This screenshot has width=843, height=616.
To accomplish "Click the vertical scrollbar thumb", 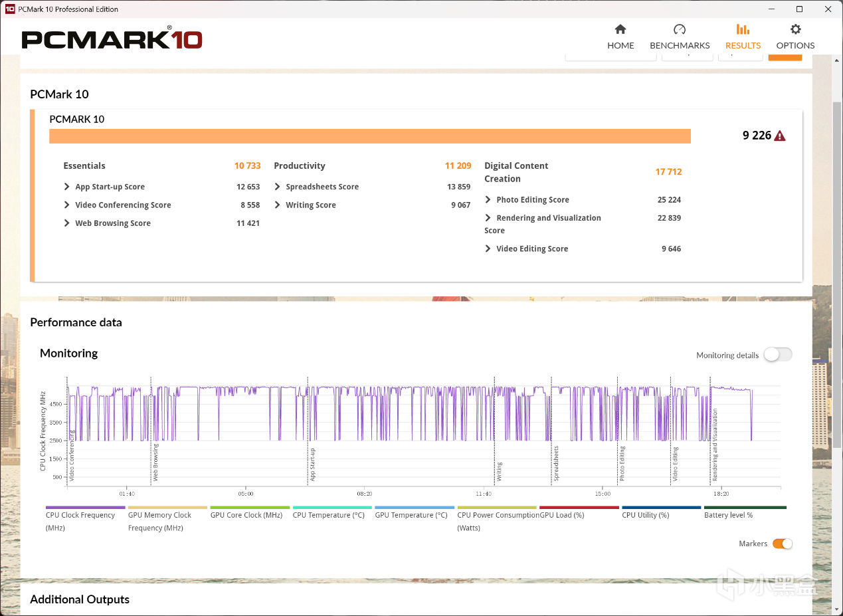I will click(837, 275).
